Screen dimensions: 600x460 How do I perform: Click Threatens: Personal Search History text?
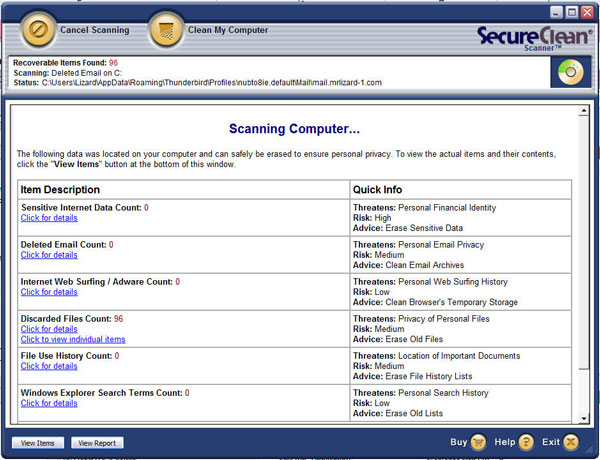(x=421, y=393)
